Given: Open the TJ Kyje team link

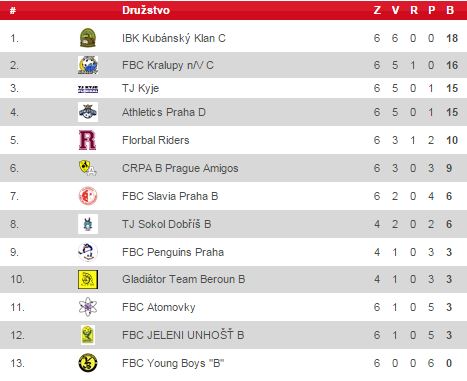Looking at the screenshot, I should point(140,88).
